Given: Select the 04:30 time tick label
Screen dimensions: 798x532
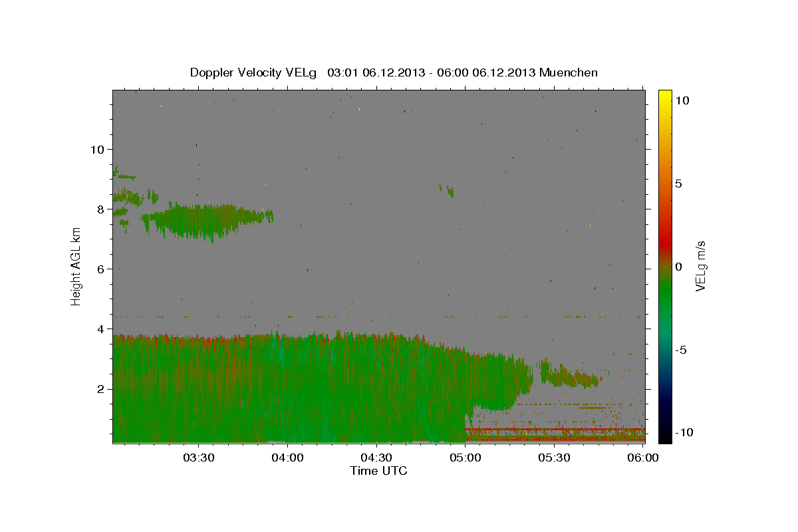Looking at the screenshot, I should click(x=376, y=458).
